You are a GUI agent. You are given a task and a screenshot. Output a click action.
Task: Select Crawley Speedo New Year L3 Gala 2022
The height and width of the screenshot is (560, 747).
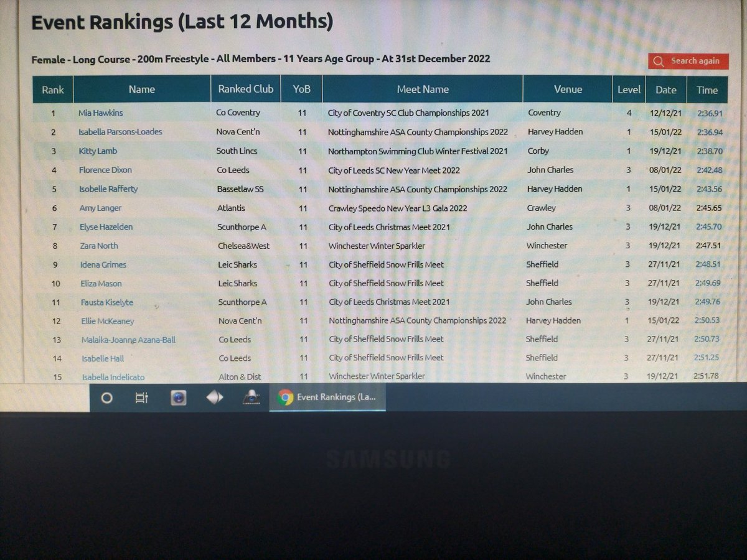[398, 208]
